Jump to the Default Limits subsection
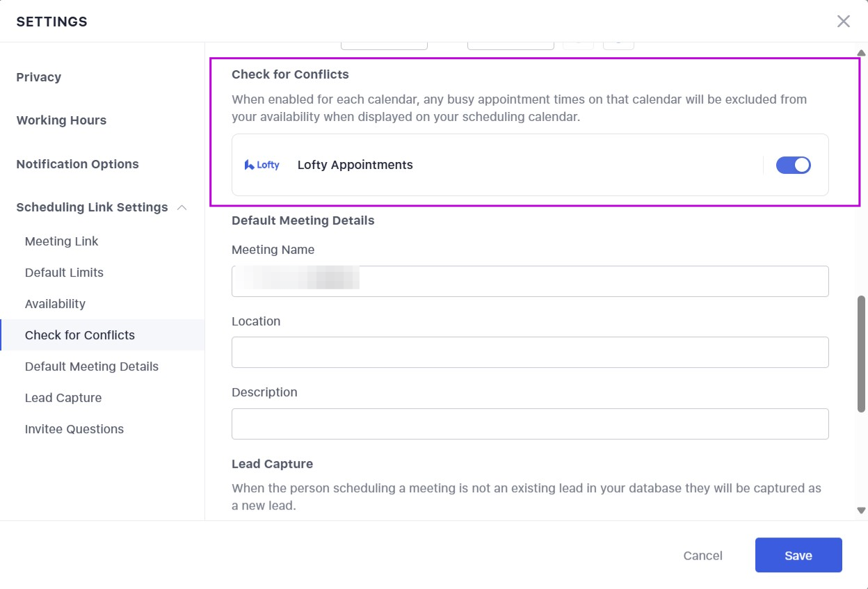Viewport: 868px width, 589px height. pos(64,273)
